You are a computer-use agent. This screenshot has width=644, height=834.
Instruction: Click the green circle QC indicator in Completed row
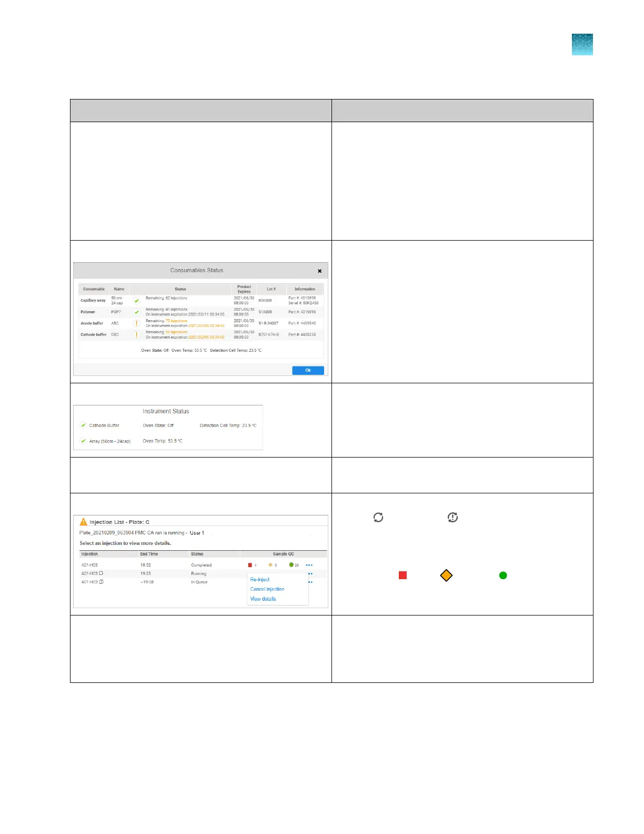pyautogui.click(x=291, y=565)
